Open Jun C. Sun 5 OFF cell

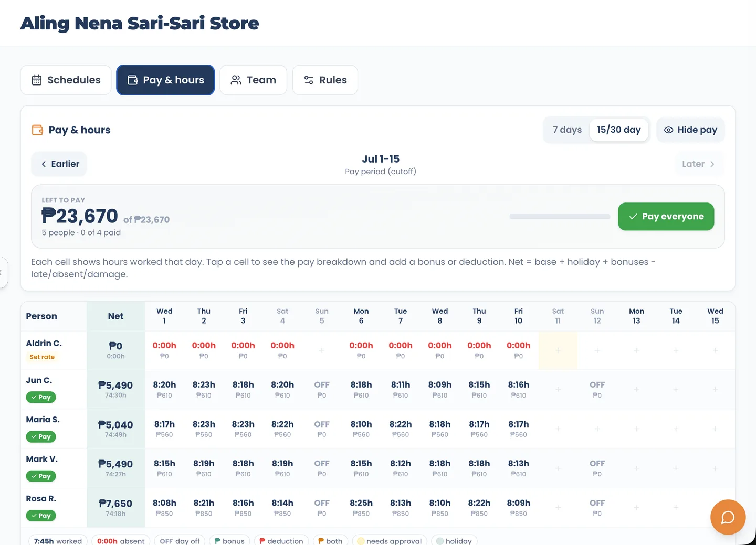pyautogui.click(x=322, y=390)
